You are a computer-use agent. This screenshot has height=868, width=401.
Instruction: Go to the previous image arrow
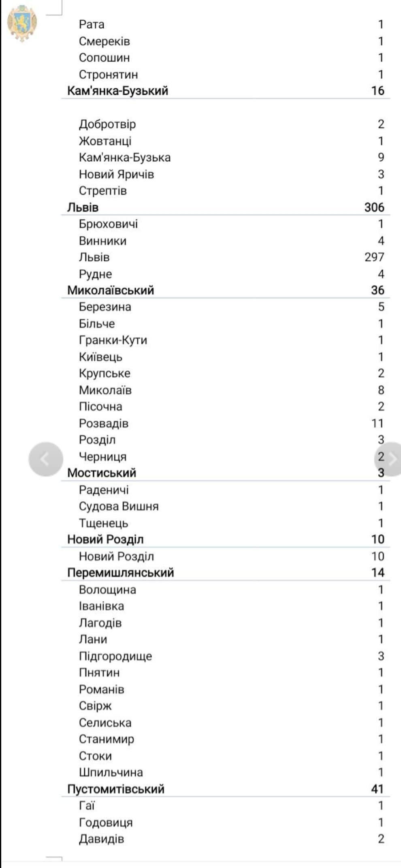[x=45, y=459]
